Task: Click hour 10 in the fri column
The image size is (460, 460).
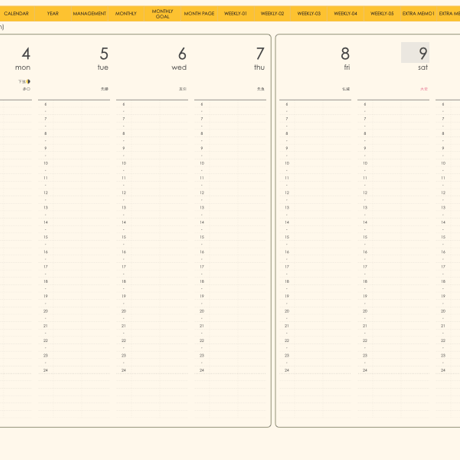Action: tap(287, 163)
